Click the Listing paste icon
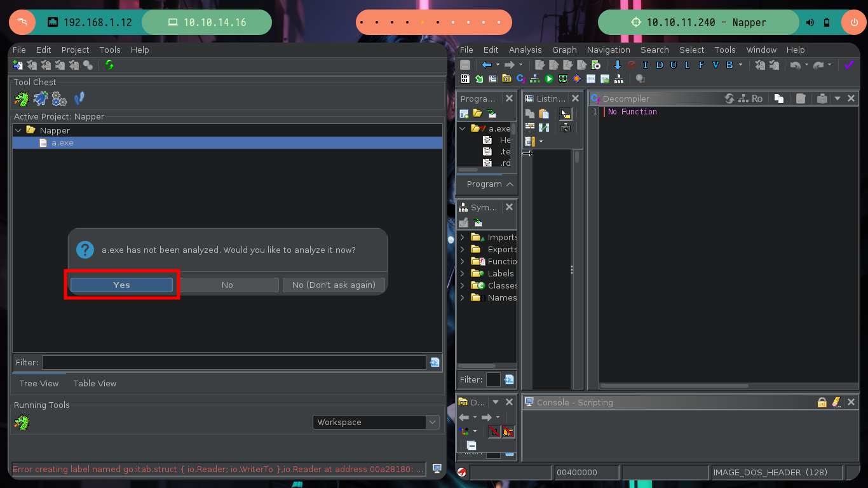Viewport: 868px width, 488px height. tap(544, 114)
